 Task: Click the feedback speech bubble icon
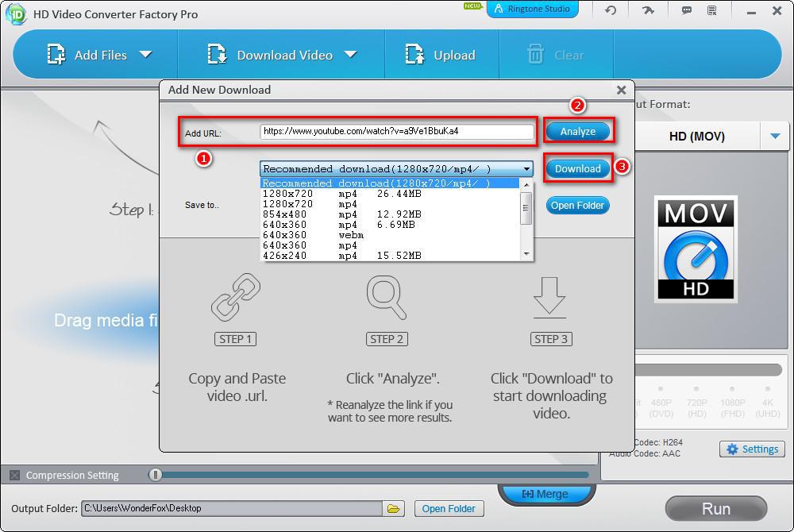(x=687, y=10)
